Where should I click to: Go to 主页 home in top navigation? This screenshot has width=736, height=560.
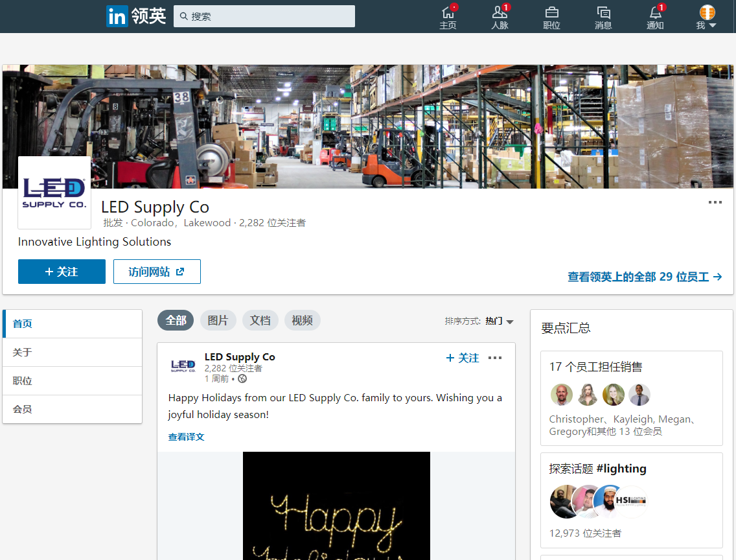pyautogui.click(x=448, y=17)
